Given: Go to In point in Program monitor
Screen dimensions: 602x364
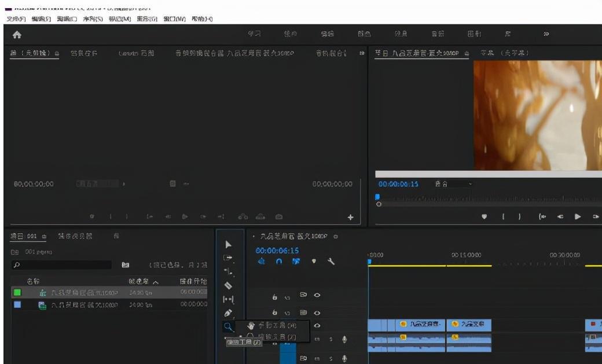Looking at the screenshot, I should (542, 216).
